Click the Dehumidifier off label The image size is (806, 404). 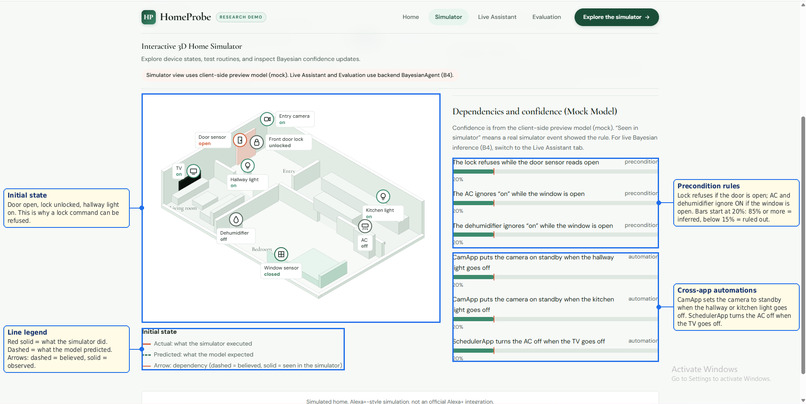pos(236,236)
